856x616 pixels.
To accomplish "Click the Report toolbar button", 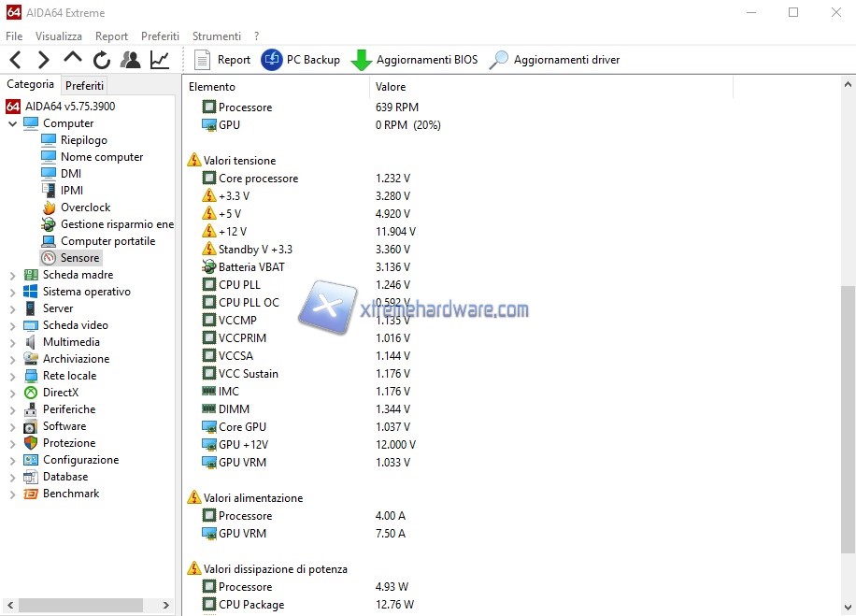I will 222,60.
